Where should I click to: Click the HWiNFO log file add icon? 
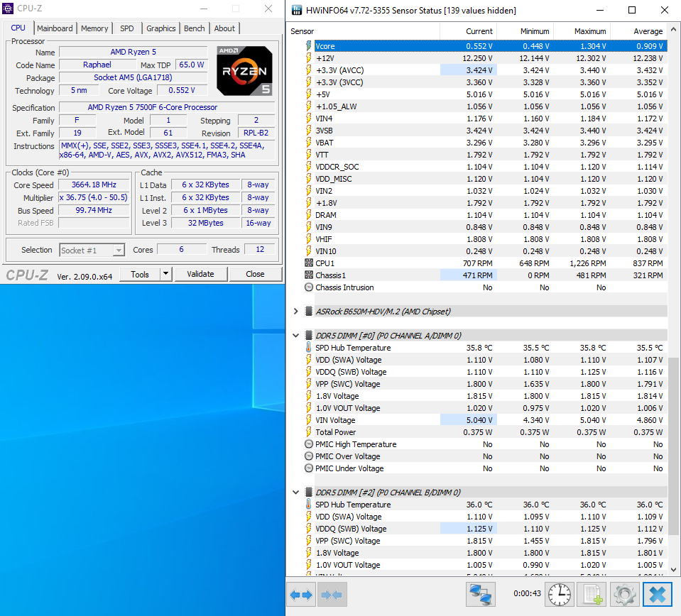[x=592, y=594]
